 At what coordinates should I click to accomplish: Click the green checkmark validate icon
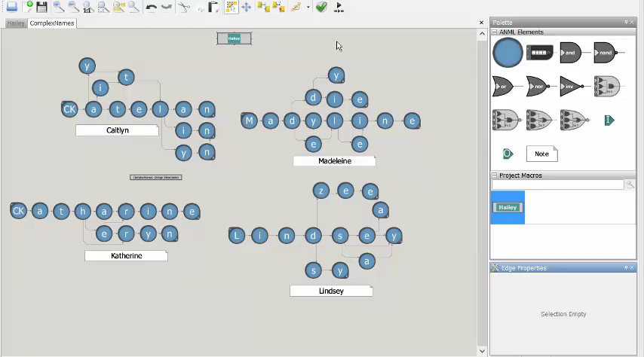321,7
